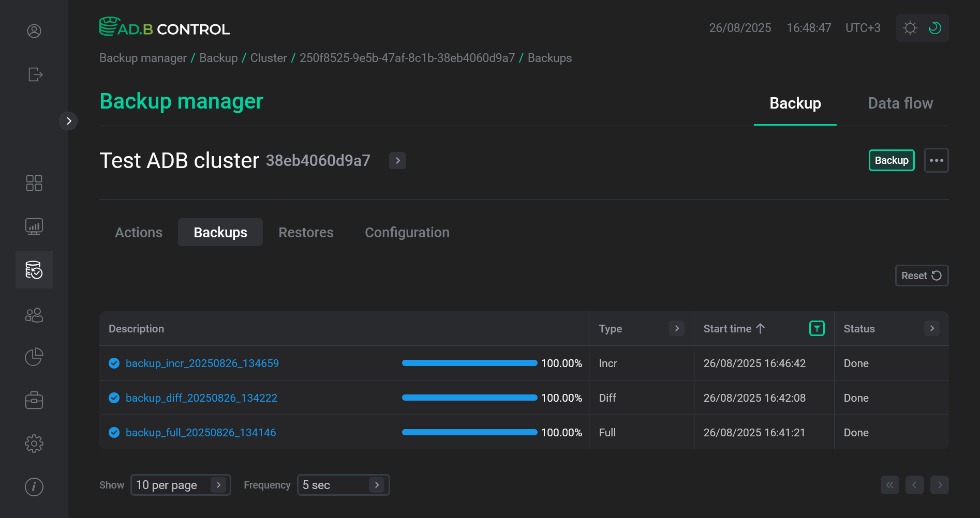Open the dashboard grid icon

pyautogui.click(x=34, y=183)
